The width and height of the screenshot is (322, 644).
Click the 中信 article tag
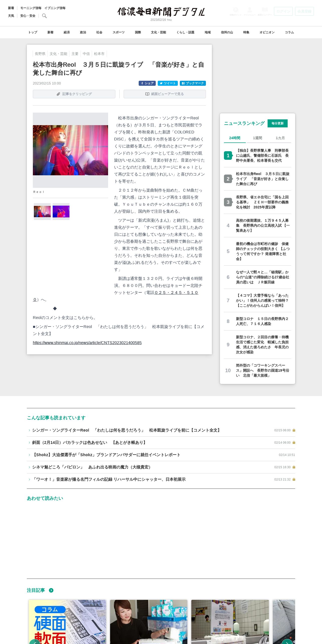click(86, 54)
